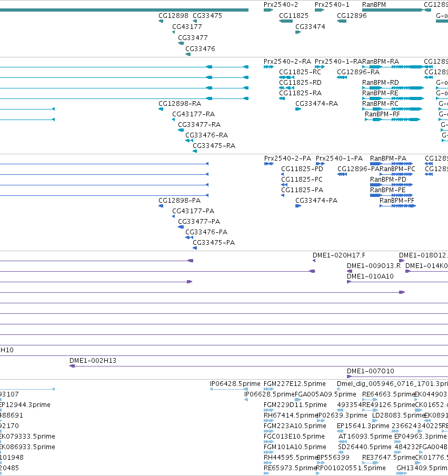Open the RanBPM gene feature
The image size is (448, 476).
point(393,10)
